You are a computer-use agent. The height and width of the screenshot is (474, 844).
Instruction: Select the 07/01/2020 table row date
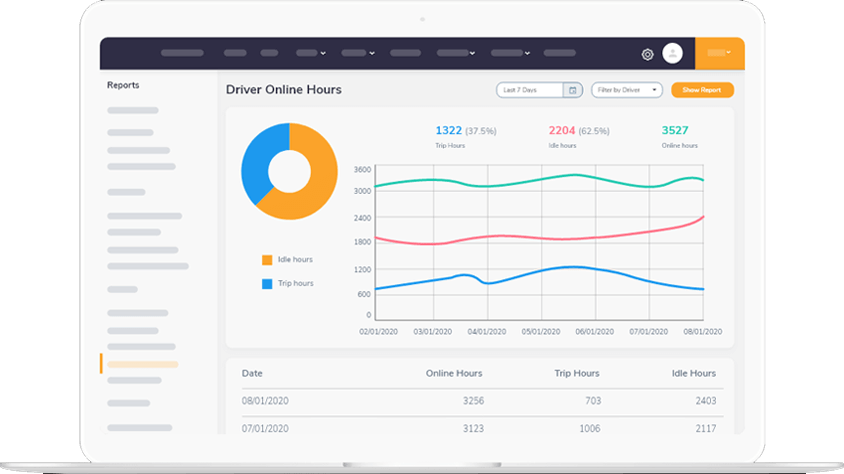pyautogui.click(x=265, y=429)
